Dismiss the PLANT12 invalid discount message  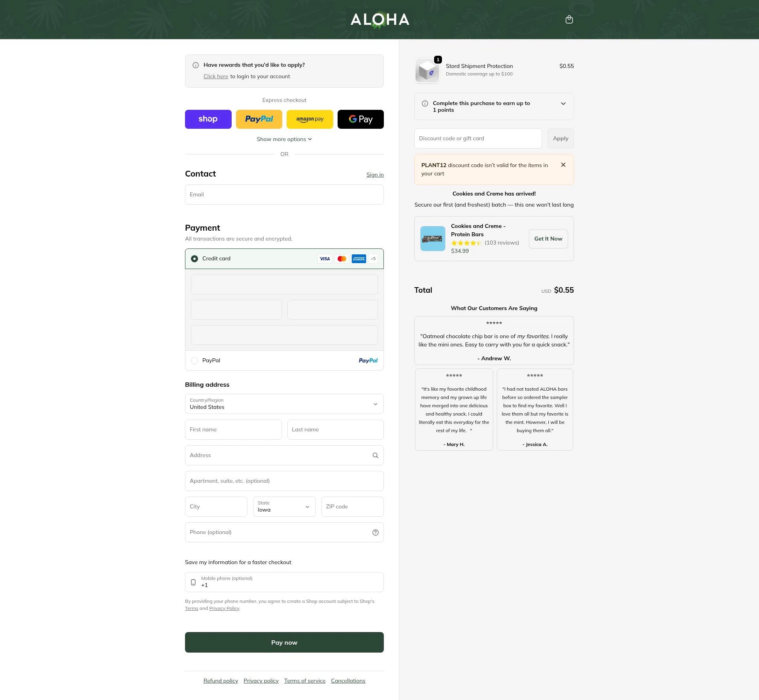pyautogui.click(x=563, y=165)
